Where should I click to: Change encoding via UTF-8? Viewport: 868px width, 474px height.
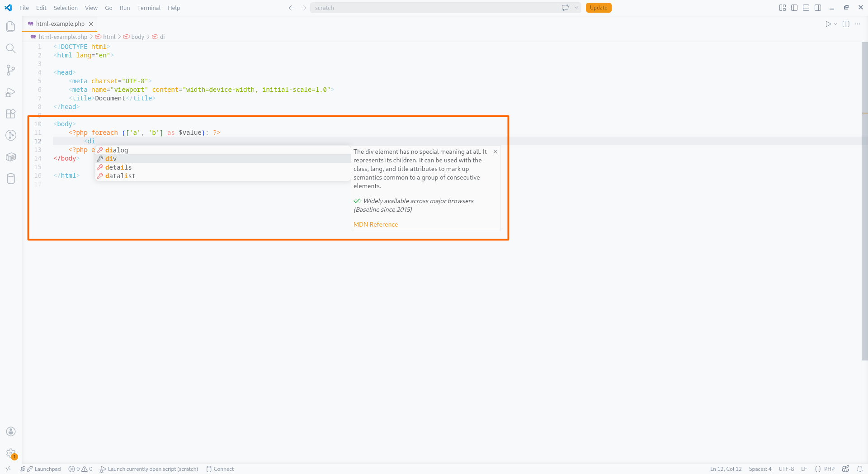[x=786, y=469]
